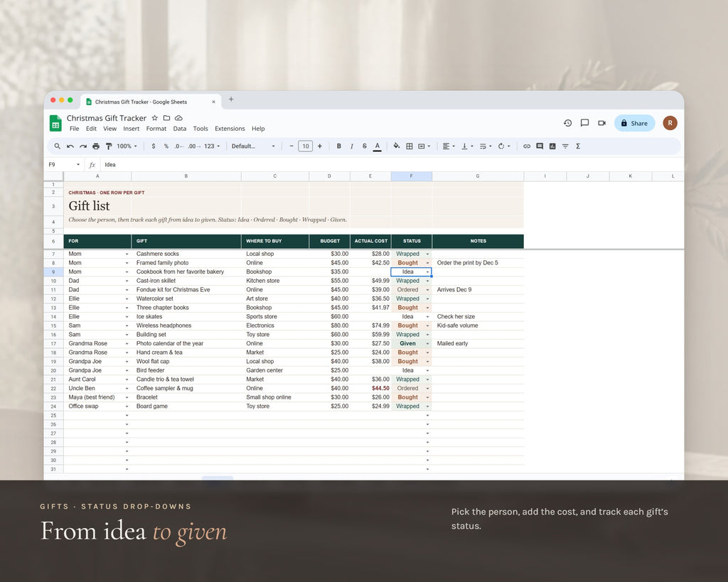Image resolution: width=728 pixels, height=582 pixels.
Task: Open the Insert menu
Action: tap(131, 129)
